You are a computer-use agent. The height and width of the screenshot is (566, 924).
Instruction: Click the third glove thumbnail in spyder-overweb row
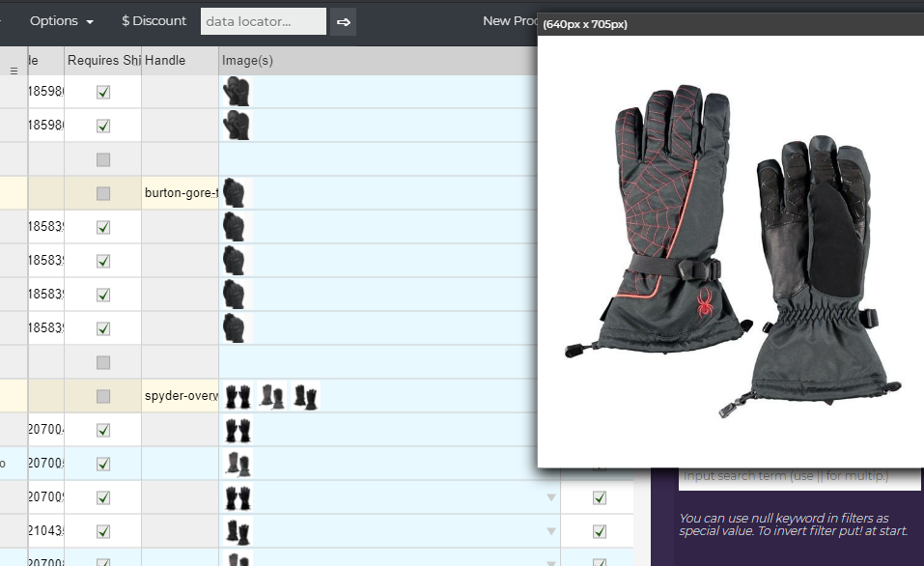[x=305, y=396]
